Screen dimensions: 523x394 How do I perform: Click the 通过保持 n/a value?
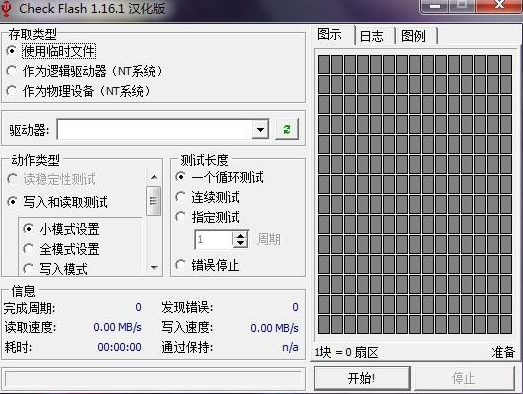(x=291, y=347)
